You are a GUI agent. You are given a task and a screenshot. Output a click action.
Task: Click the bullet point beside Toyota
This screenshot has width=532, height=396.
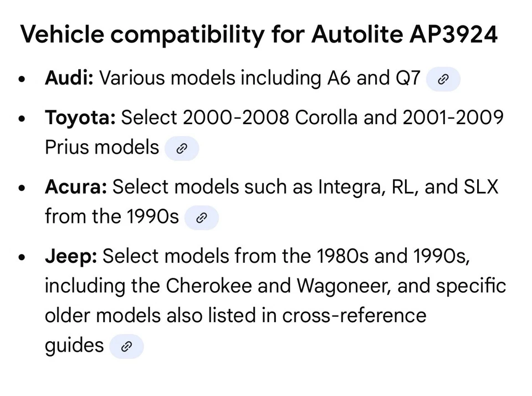22,119
